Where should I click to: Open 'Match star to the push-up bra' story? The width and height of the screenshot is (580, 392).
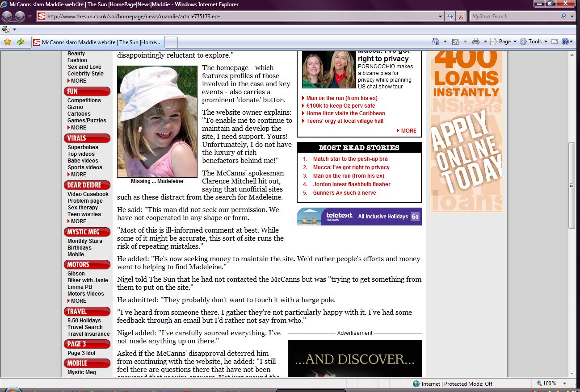click(350, 159)
